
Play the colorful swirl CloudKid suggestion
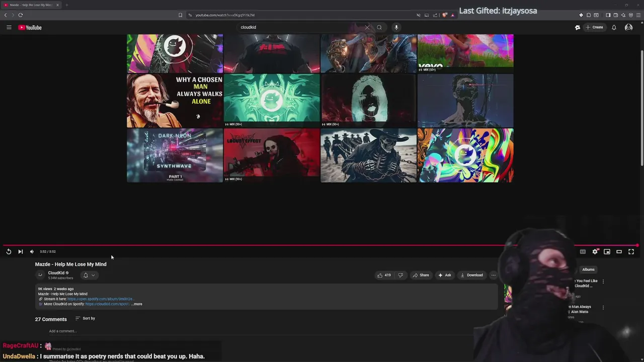tap(465, 155)
